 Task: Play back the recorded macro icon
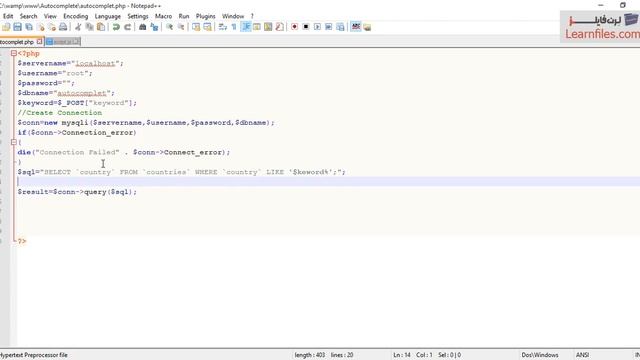pyautogui.click(x=317, y=27)
